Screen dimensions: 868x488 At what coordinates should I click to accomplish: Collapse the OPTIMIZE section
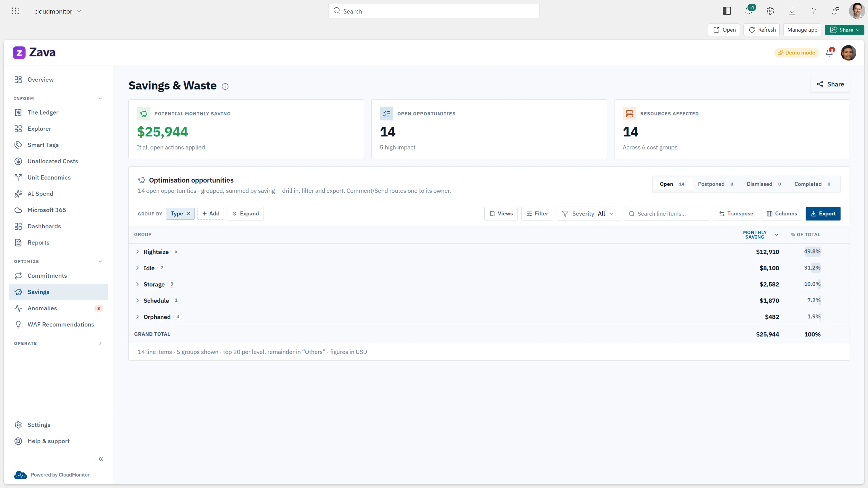pyautogui.click(x=100, y=261)
